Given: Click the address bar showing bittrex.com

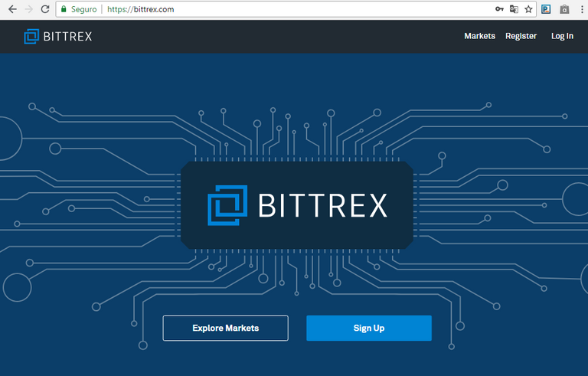Looking at the screenshot, I should click(x=296, y=9).
